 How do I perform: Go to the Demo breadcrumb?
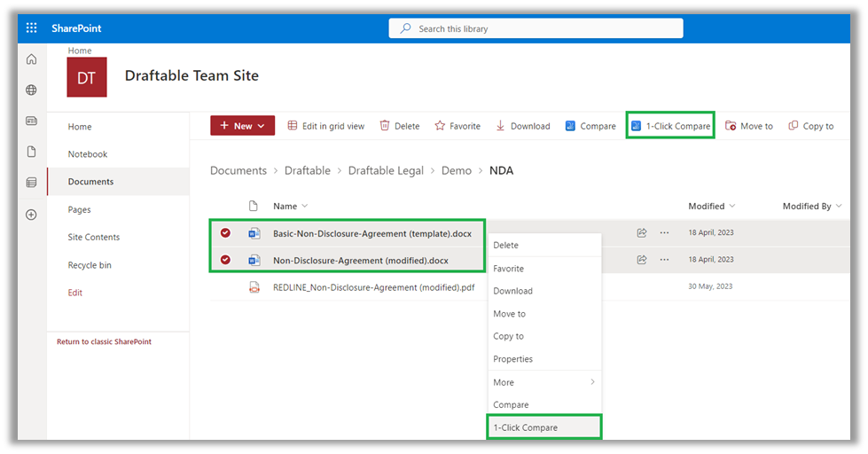point(456,170)
